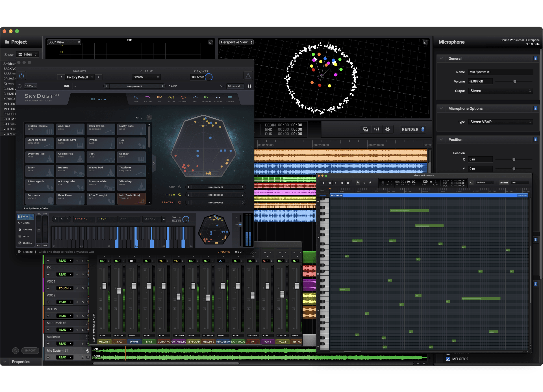Open the OSC section in SkyDust
Viewport: 543px width, 392px height.
[136, 99]
